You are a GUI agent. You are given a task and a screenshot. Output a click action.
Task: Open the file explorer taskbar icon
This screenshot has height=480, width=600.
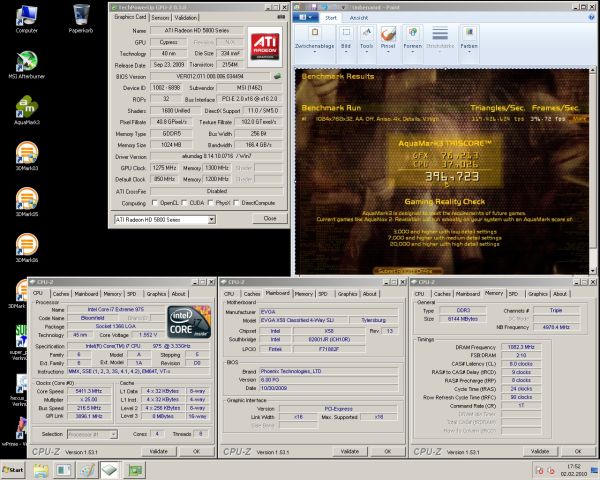pos(40,470)
